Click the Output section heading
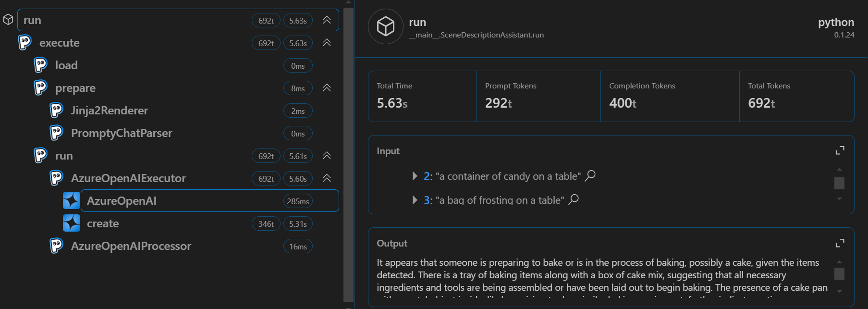 click(x=392, y=243)
